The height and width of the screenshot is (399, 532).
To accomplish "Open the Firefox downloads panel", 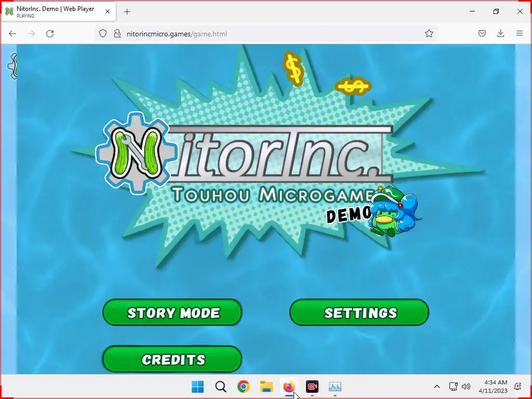I will (500, 34).
